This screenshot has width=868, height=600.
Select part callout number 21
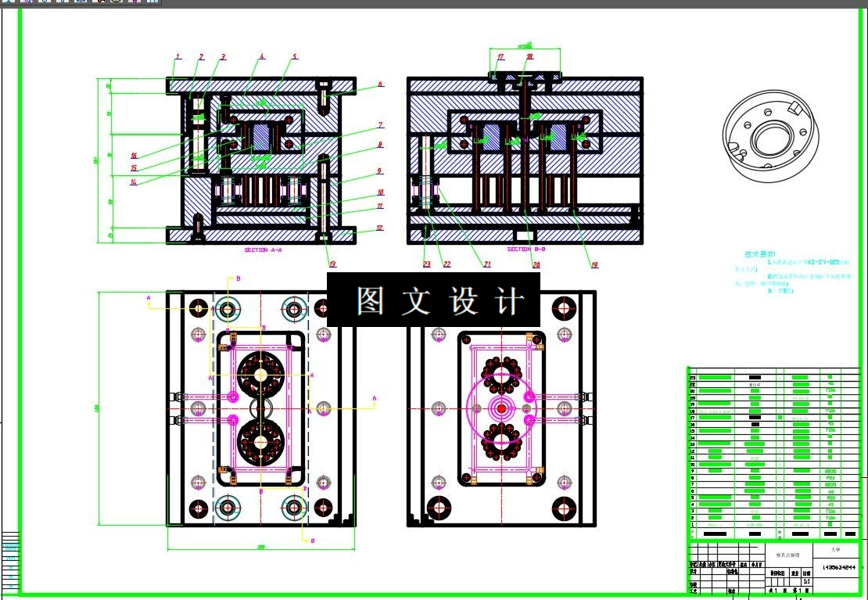click(x=487, y=264)
